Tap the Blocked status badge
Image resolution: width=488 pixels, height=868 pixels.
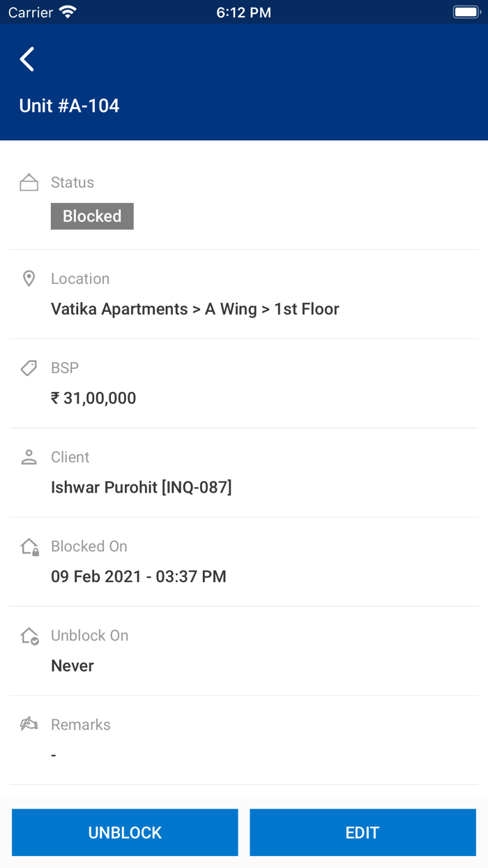[x=92, y=216]
